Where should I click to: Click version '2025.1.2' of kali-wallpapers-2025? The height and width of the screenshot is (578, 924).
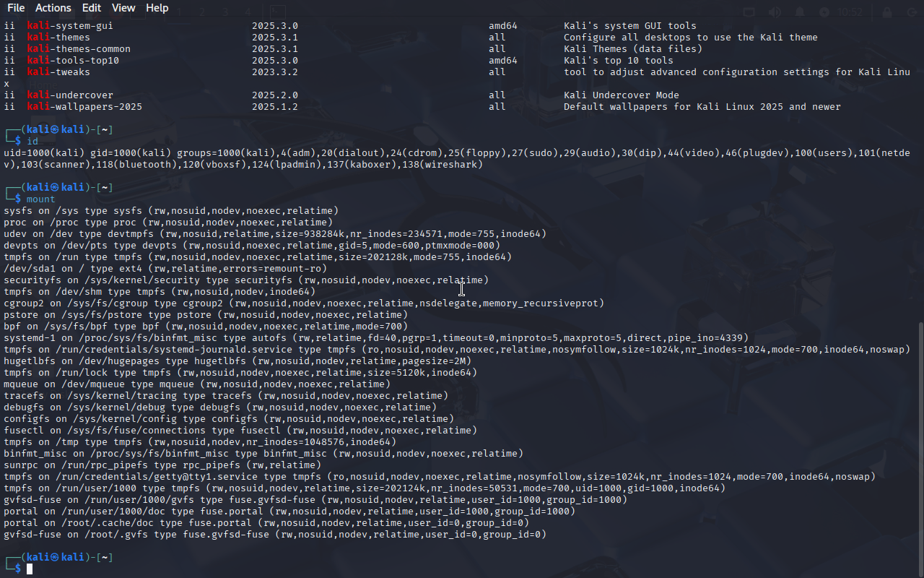click(x=275, y=107)
